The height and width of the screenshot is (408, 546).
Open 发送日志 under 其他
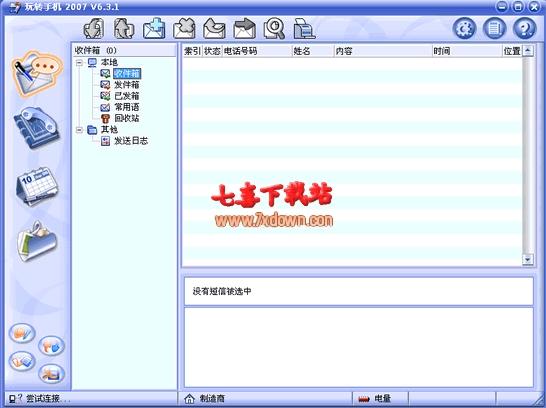(x=131, y=141)
